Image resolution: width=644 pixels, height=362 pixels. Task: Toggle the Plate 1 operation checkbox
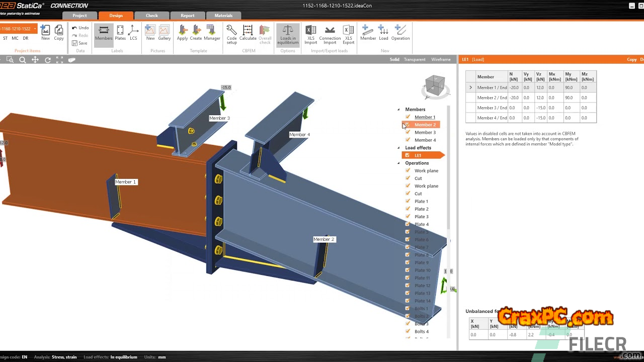point(408,201)
